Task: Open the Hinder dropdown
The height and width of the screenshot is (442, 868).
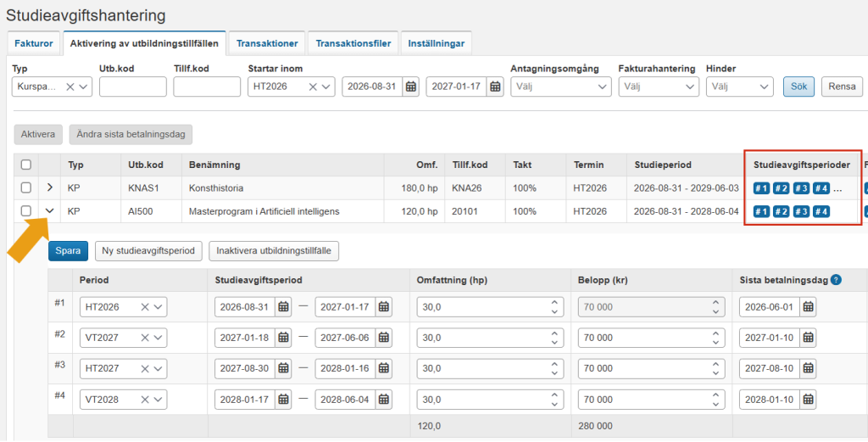Action: point(739,87)
